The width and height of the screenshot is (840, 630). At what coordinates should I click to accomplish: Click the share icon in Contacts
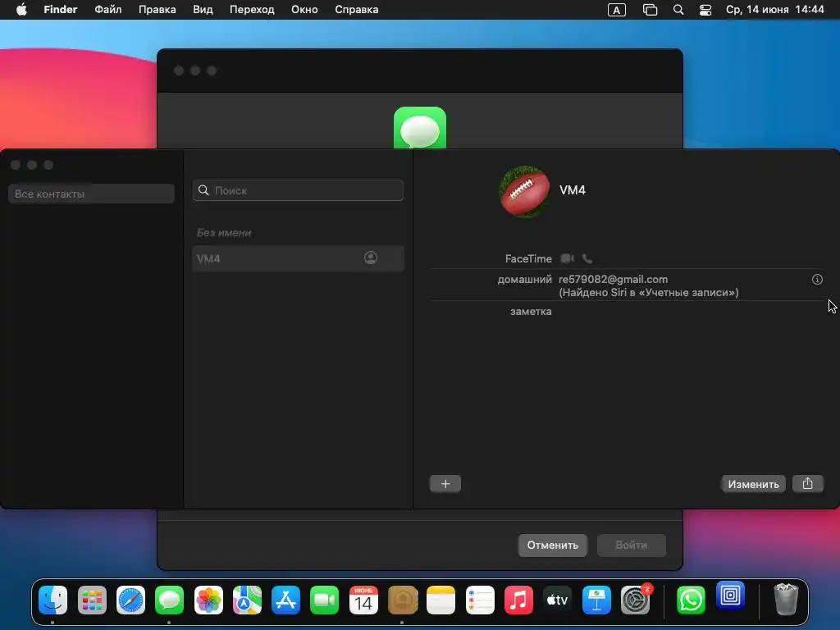807,484
